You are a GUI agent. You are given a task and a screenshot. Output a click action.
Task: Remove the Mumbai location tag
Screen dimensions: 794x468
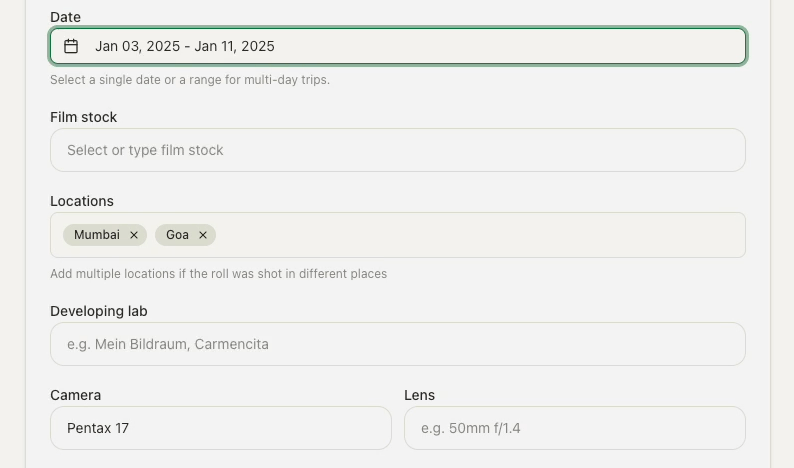[134, 235]
